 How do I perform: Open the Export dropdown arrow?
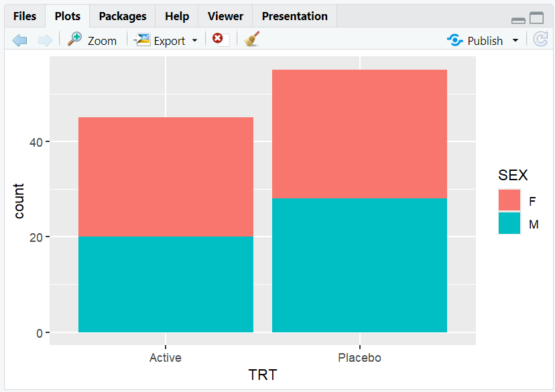pyautogui.click(x=194, y=40)
